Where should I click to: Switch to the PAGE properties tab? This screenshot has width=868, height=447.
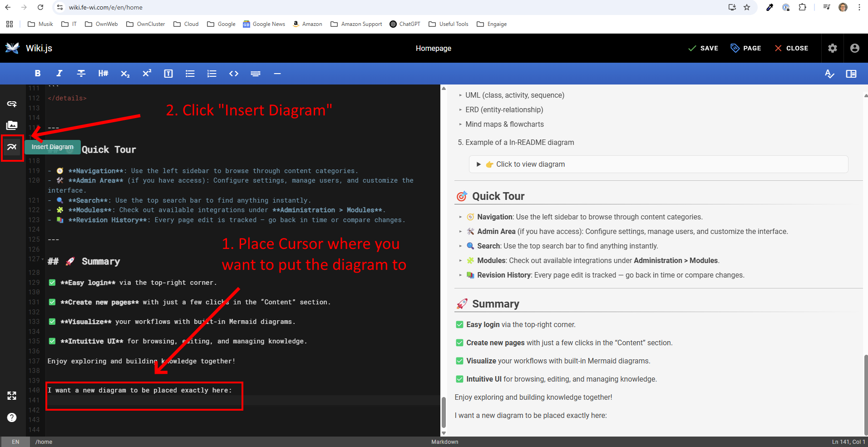coord(746,48)
